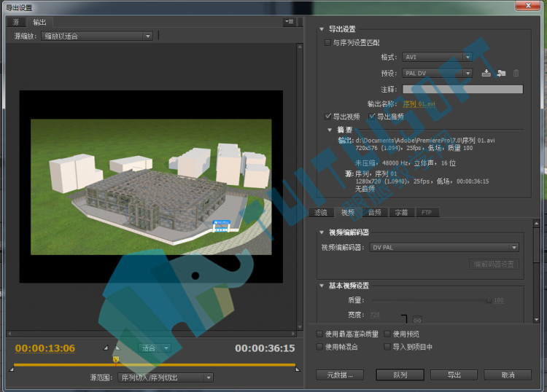The height and width of the screenshot is (392, 547).
Task: Switch to the FTP tab
Action: 427,212
